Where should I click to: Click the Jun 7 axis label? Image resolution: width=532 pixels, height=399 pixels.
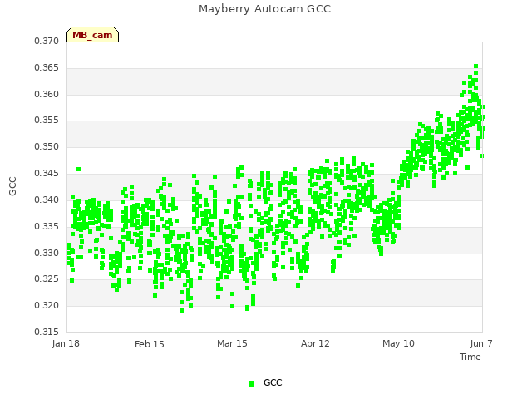481,343
